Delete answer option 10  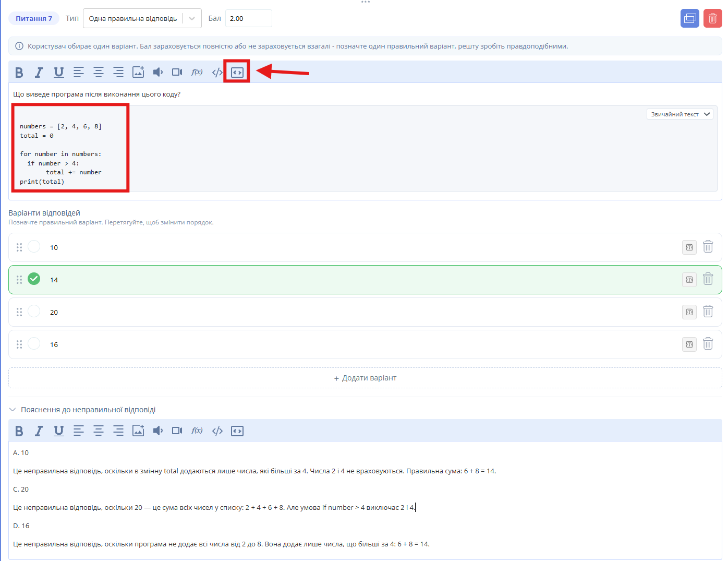click(x=708, y=247)
